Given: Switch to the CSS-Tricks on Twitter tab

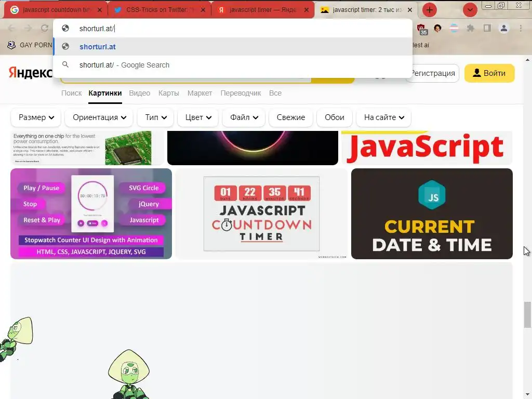Looking at the screenshot, I should click(159, 10).
